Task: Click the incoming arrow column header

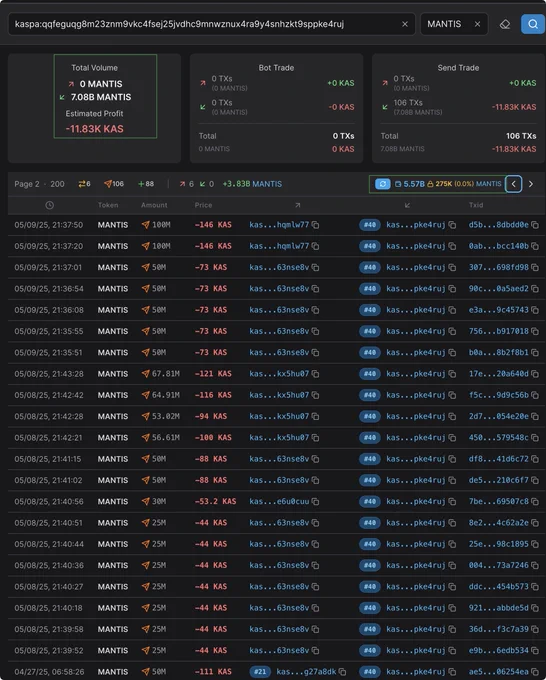Action: [407, 205]
